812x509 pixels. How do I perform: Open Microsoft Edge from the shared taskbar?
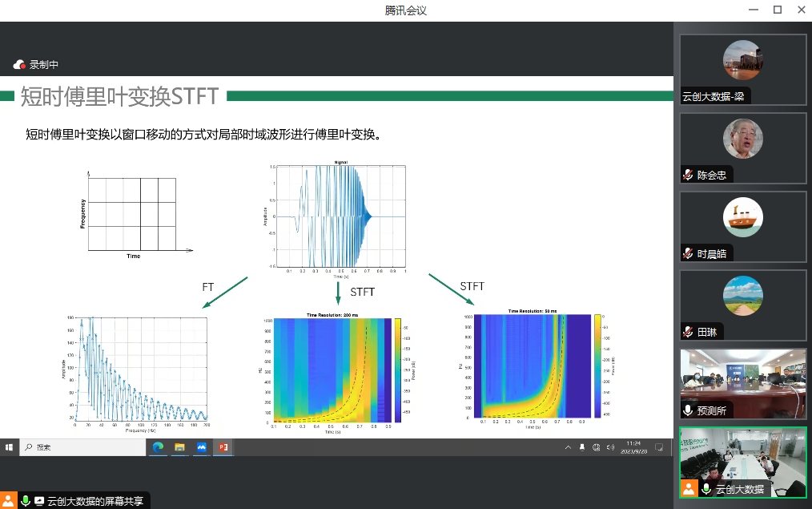pos(158,447)
